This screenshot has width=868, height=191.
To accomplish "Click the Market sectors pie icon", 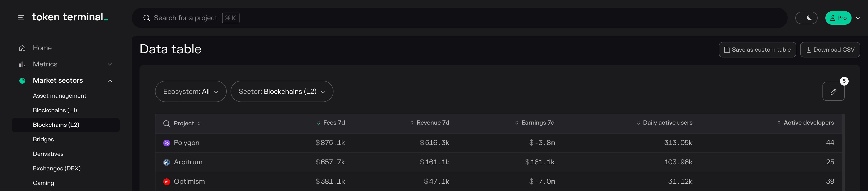I will click(x=22, y=81).
